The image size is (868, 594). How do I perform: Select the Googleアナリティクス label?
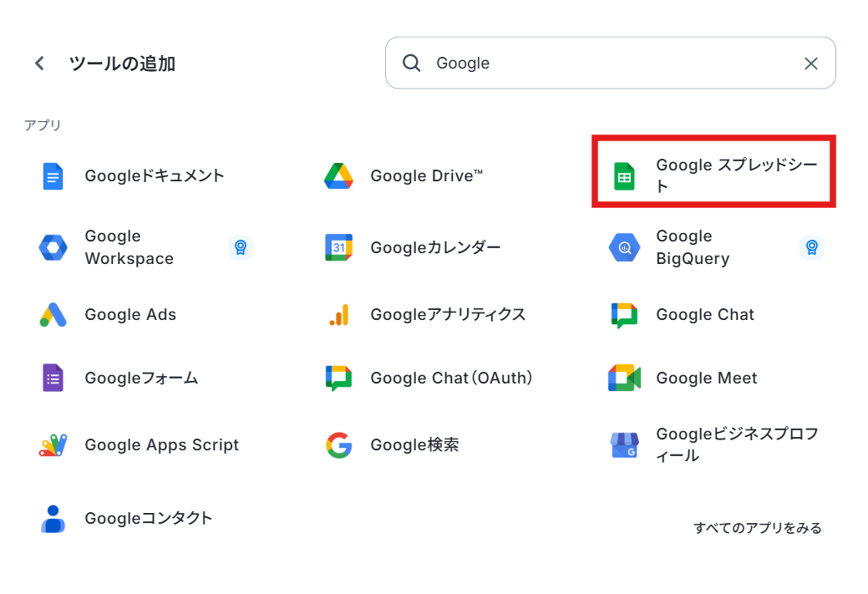point(448,314)
